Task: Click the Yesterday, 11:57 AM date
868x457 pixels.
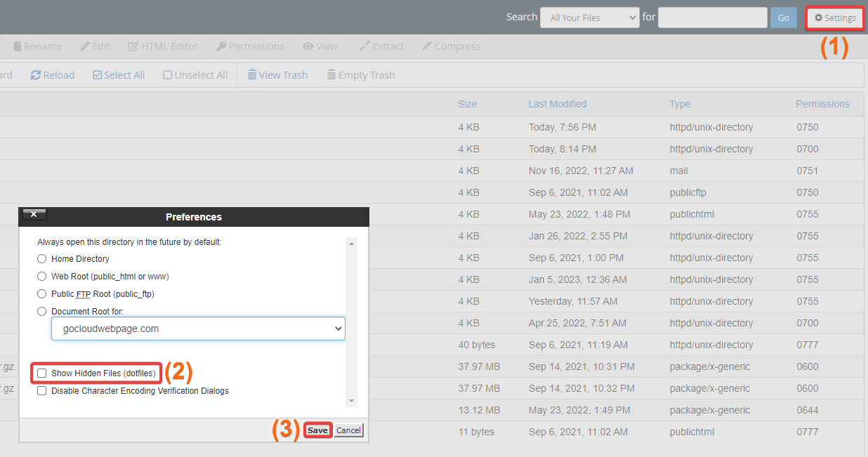Action: tap(573, 301)
